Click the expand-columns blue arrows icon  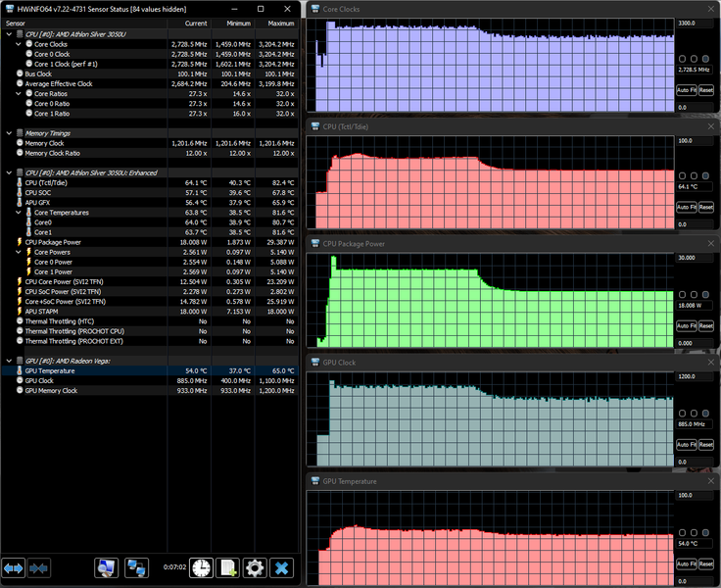click(x=14, y=568)
